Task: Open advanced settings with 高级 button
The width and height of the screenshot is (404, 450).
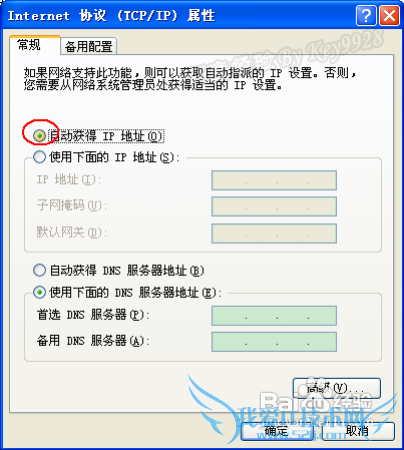Action: pos(337,388)
